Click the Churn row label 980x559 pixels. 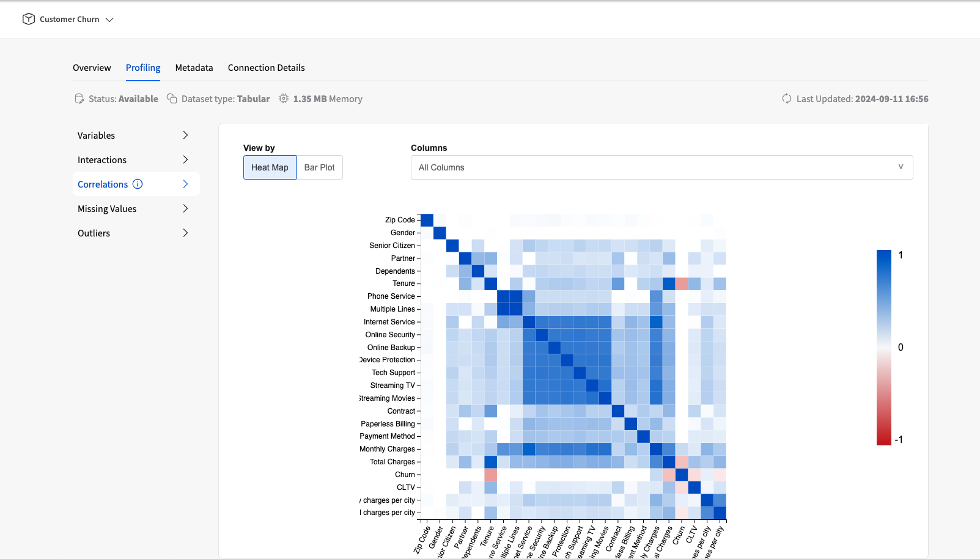tap(405, 475)
